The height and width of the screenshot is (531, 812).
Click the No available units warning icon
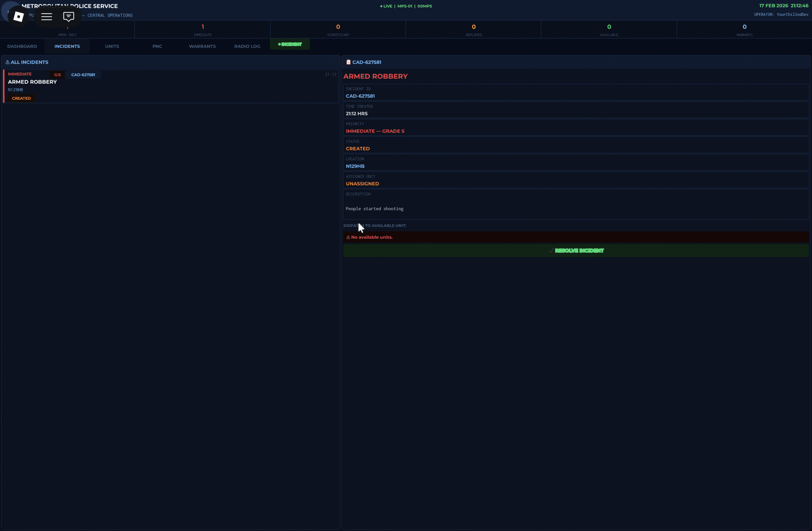(348, 237)
